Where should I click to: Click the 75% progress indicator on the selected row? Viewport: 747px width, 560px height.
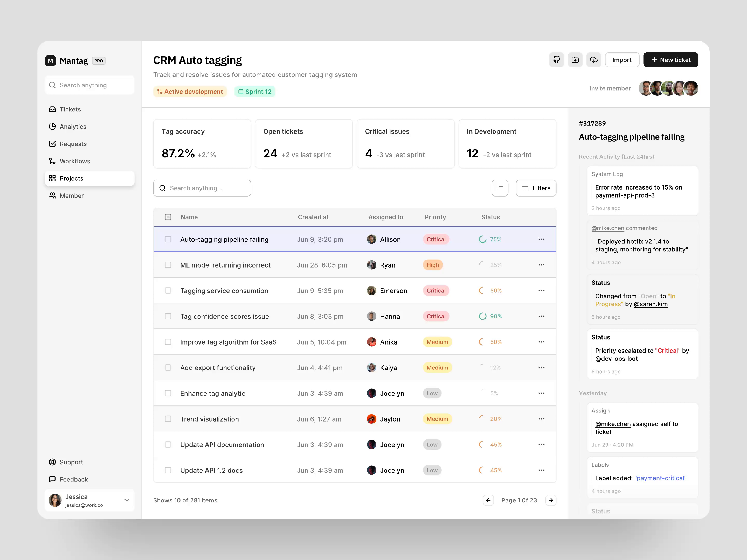click(x=490, y=239)
